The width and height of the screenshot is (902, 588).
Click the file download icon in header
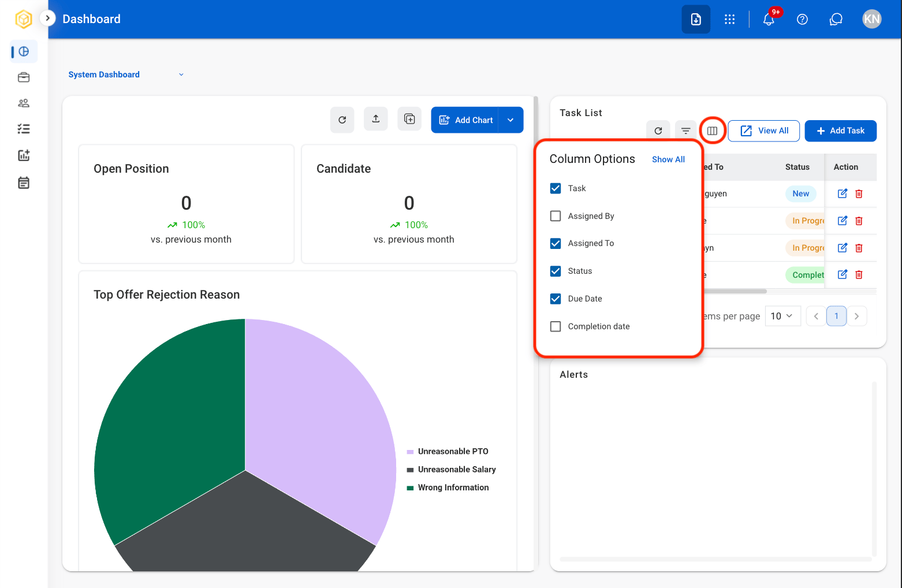[696, 19]
